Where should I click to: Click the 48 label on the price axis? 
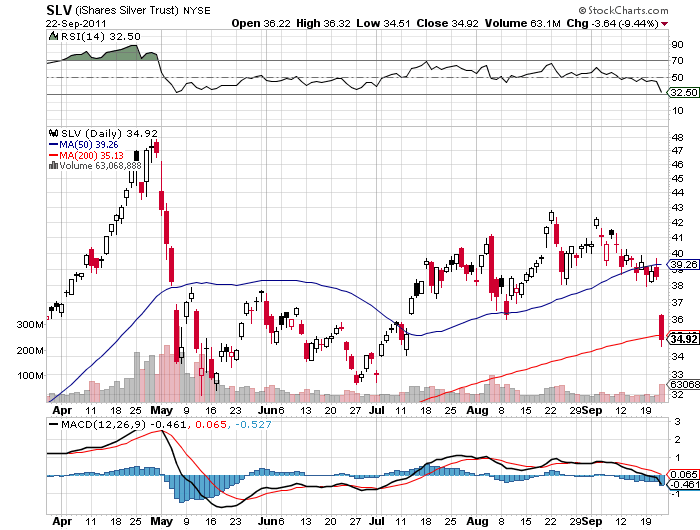[x=677, y=137]
